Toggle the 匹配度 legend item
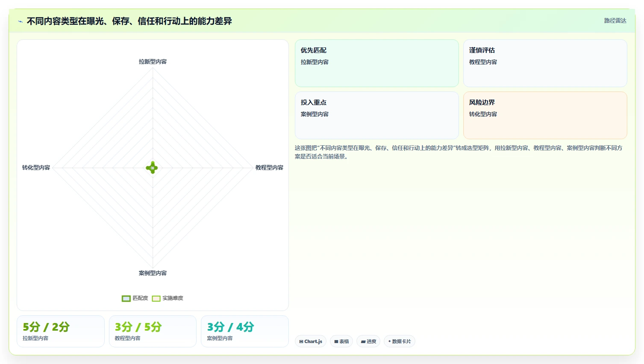The height and width of the screenshot is (364, 644). pyautogui.click(x=135, y=298)
